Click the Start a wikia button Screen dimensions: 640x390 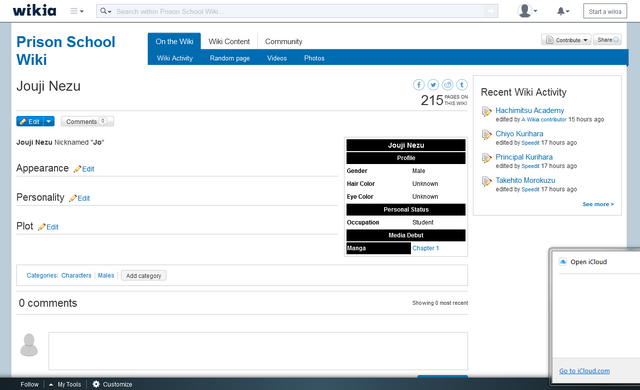605,11
